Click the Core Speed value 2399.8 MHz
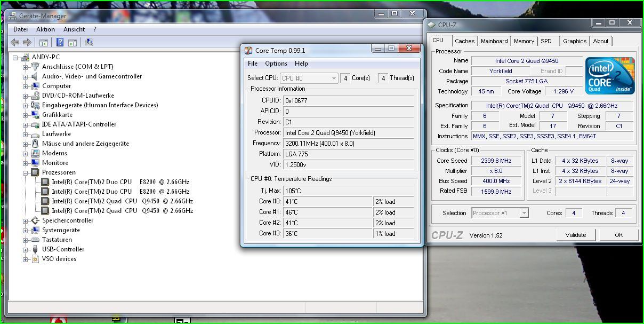This screenshot has height=324, width=644. click(497, 161)
